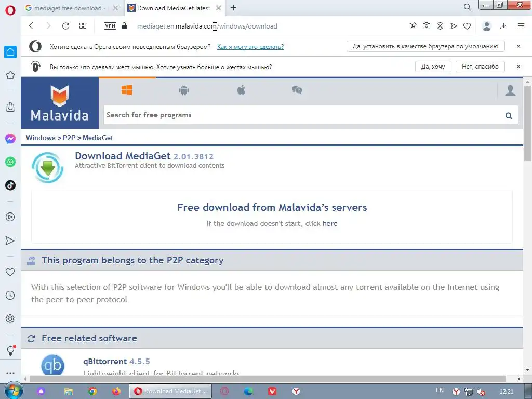Close the mediaget free download Google tab
The width and height of the screenshot is (532, 399).
coord(116,8)
